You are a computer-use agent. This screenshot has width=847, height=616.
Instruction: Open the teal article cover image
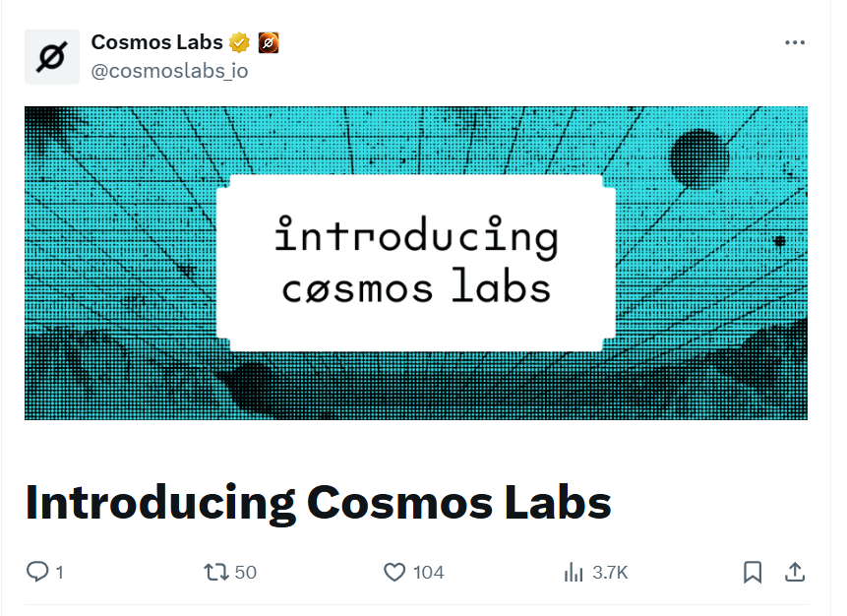point(416,263)
